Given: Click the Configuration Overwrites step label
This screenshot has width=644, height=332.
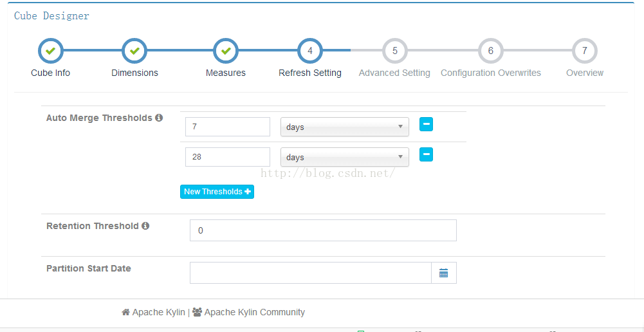Looking at the screenshot, I should [491, 73].
